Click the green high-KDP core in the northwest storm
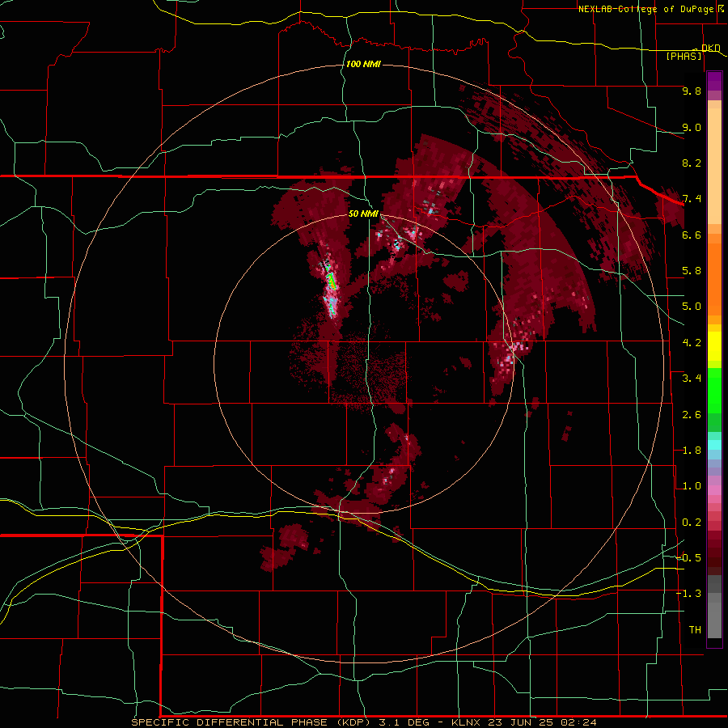Viewport: 728px width, 728px height. [331, 281]
